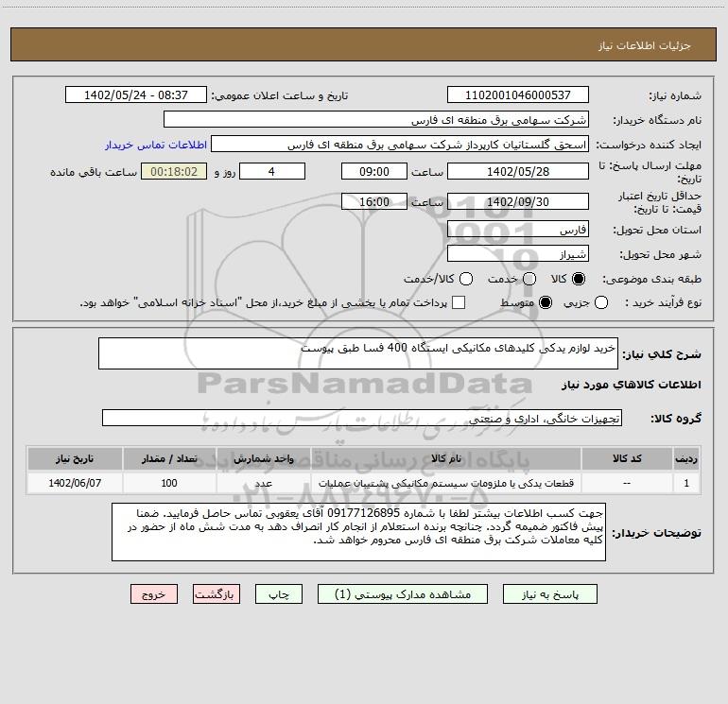Click the remaining days field showing 4
This screenshot has height=704, width=728.
pos(272,171)
